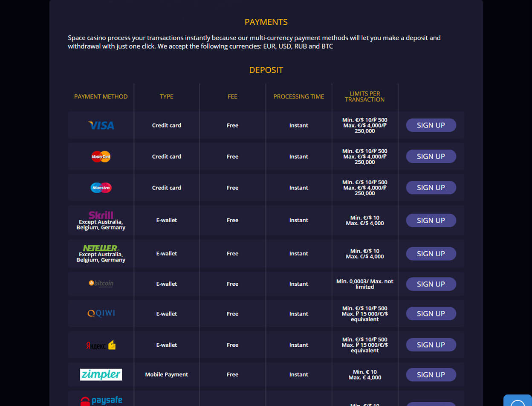Click the Zimpler logo

tap(101, 374)
